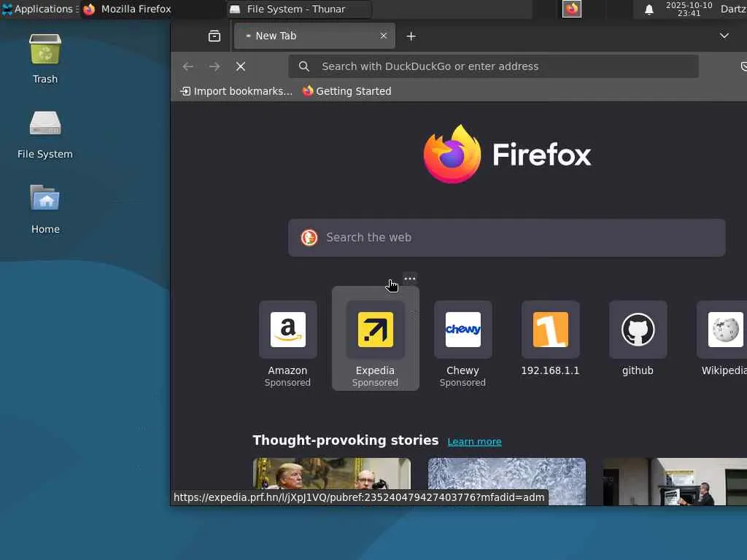Open the Applications menu
Screen dimensions: 747x560
[x=39, y=9]
